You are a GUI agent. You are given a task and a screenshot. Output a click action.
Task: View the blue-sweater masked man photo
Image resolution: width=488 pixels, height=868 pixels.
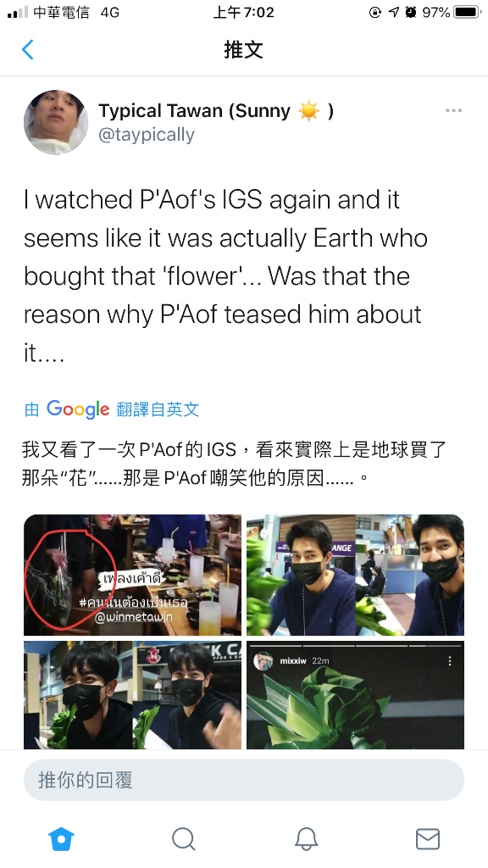(355, 575)
